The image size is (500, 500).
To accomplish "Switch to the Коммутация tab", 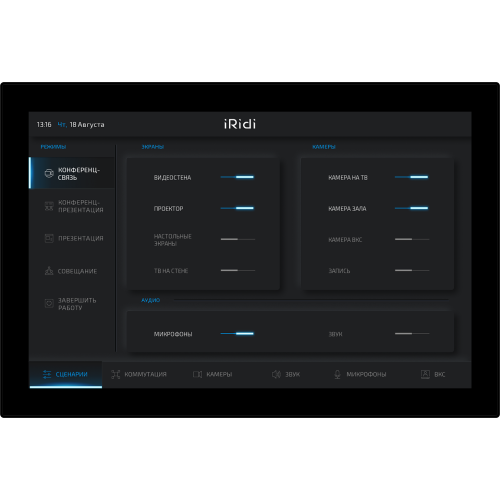I will pos(145,374).
